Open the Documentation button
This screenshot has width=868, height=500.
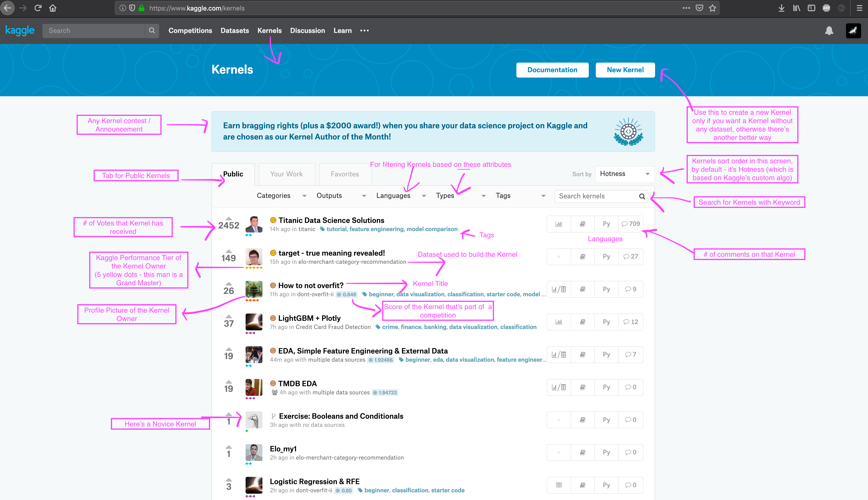[x=552, y=70]
